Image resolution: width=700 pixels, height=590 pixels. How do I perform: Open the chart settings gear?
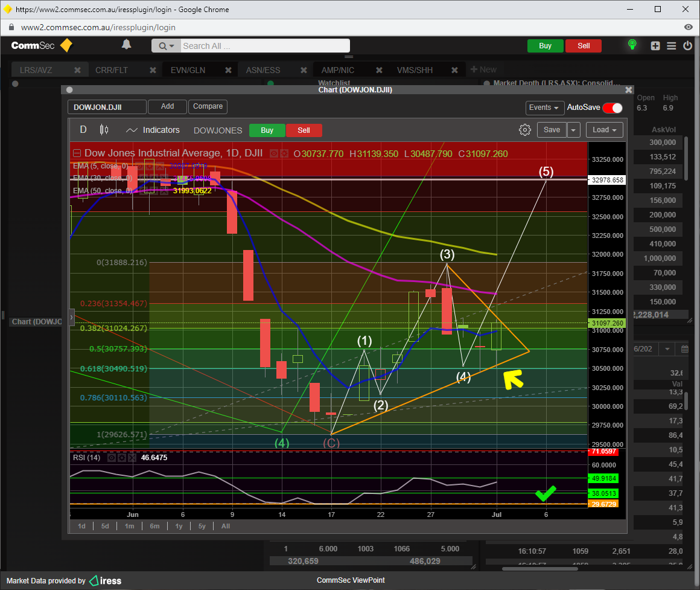[x=525, y=130]
